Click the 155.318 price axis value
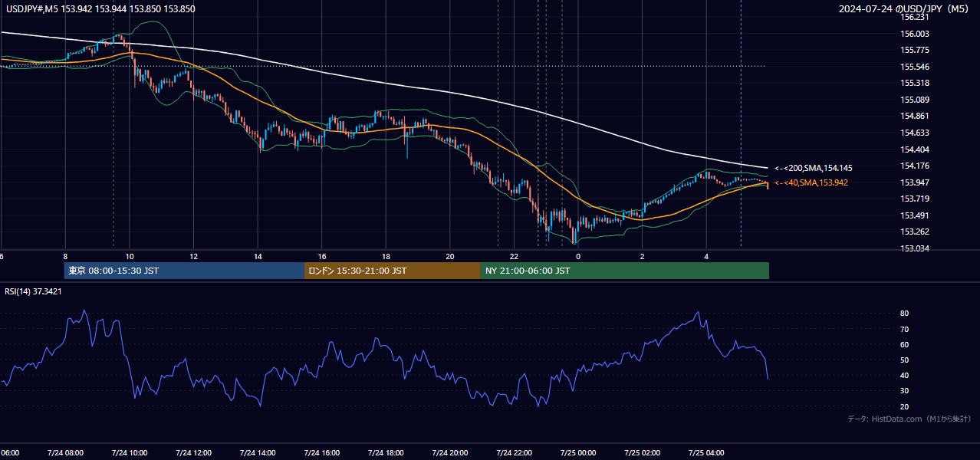This screenshot has width=980, height=460. (x=915, y=83)
